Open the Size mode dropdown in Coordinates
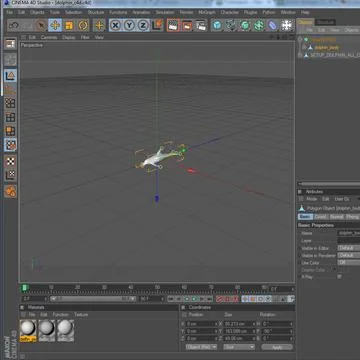This screenshot has height=360, width=360. [239, 347]
